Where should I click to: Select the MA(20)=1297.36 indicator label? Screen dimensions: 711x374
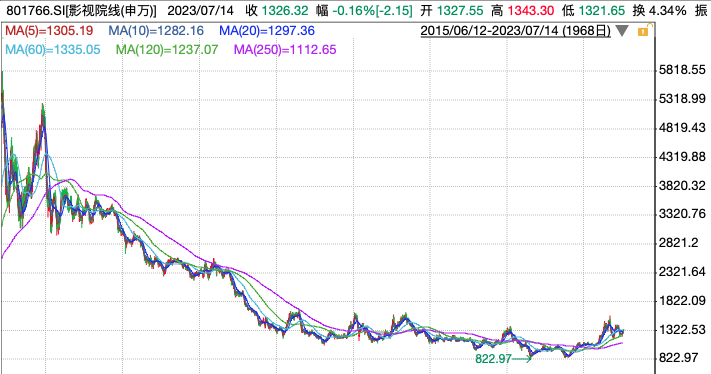point(267,31)
